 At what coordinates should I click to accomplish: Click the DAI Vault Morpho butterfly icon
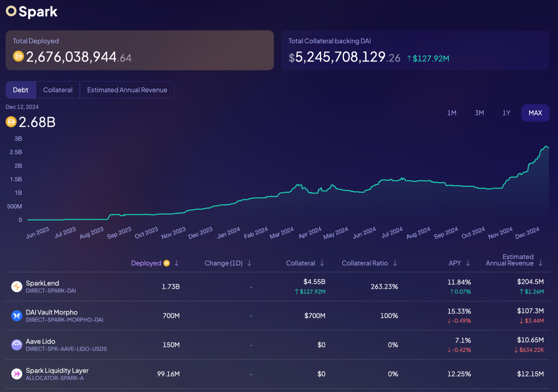(x=16, y=316)
